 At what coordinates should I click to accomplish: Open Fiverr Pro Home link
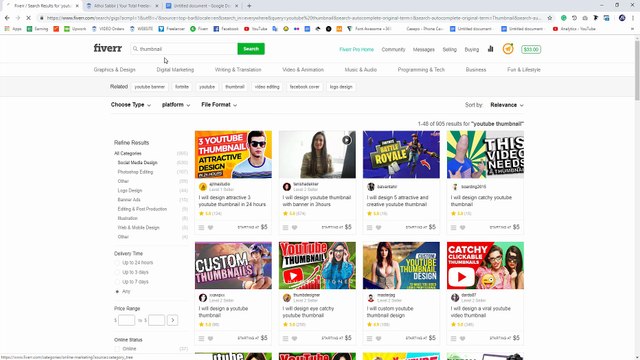click(x=356, y=49)
